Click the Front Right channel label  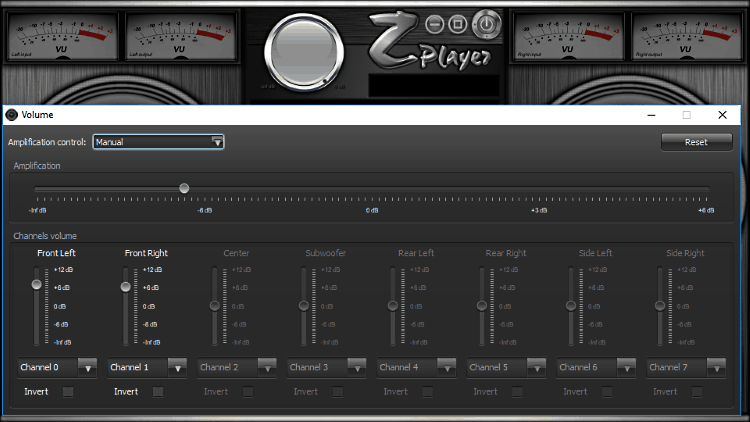[x=146, y=253]
